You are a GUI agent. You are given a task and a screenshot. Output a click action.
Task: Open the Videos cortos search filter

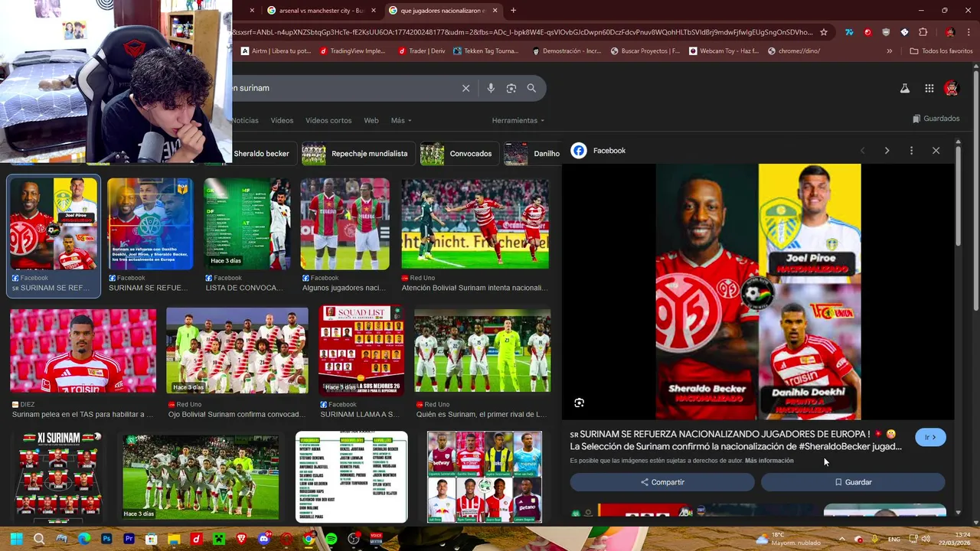328,120
